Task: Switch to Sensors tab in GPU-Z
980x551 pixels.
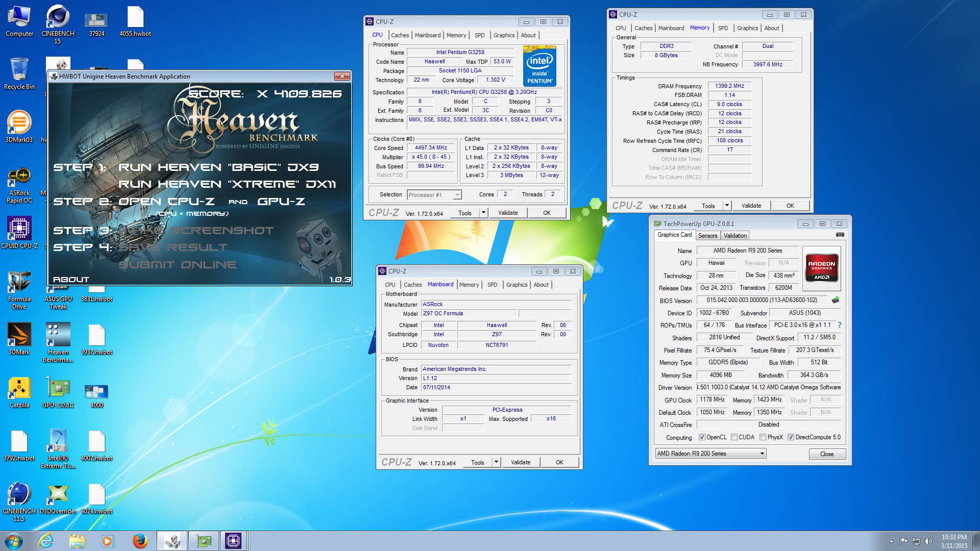Action: (707, 236)
